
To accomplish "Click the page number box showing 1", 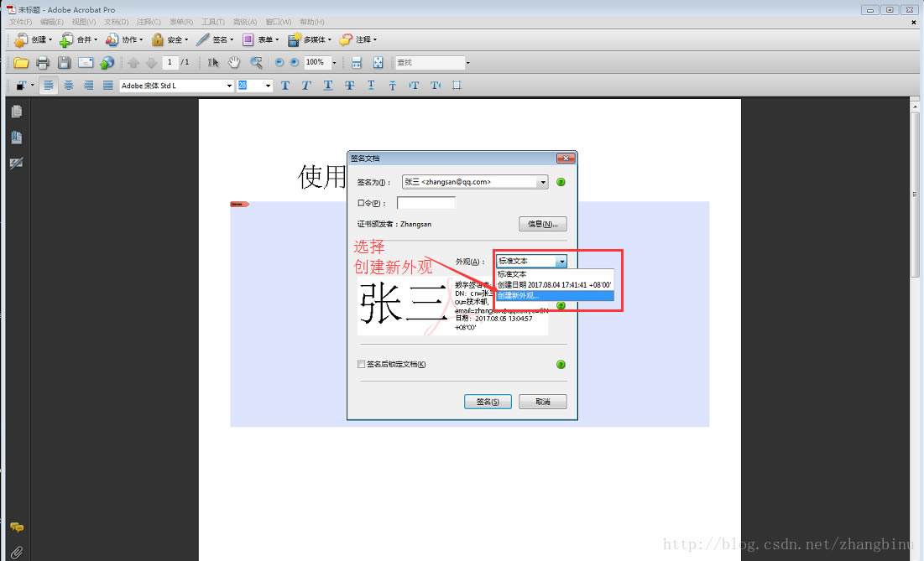I will (x=170, y=62).
